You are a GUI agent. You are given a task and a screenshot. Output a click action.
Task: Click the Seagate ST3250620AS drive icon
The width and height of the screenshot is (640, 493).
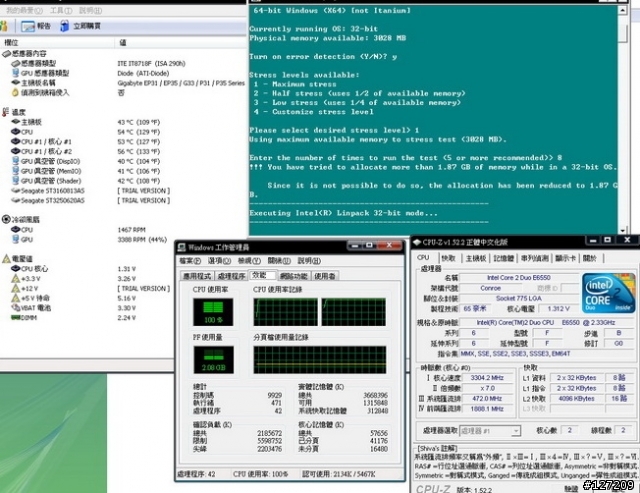[x=16, y=200]
